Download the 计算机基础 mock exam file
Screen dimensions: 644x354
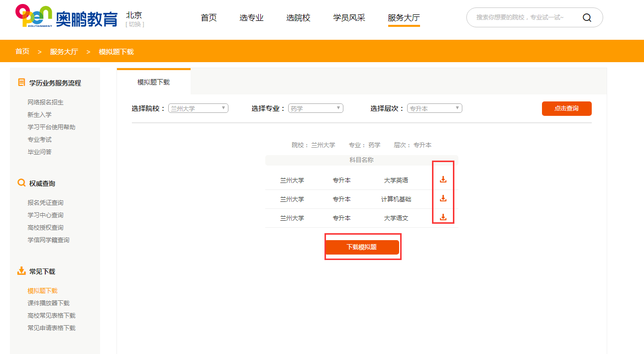click(x=442, y=199)
